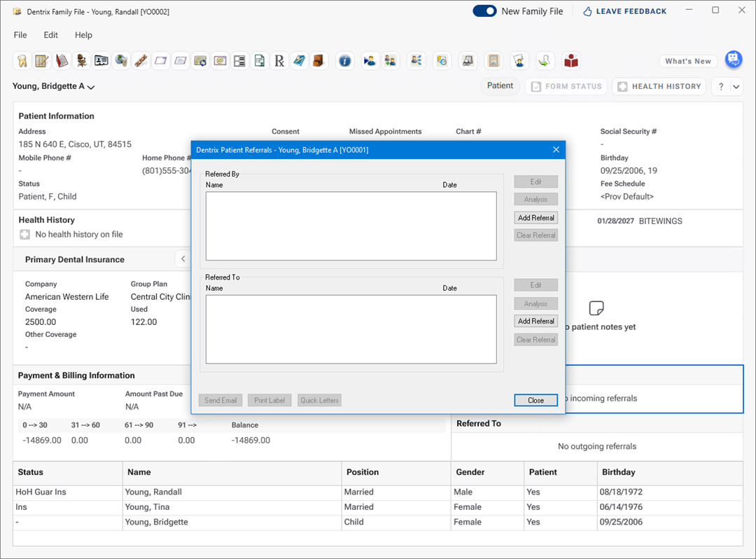
Task: Click the person with branches toolbar icon
Action: (416, 61)
